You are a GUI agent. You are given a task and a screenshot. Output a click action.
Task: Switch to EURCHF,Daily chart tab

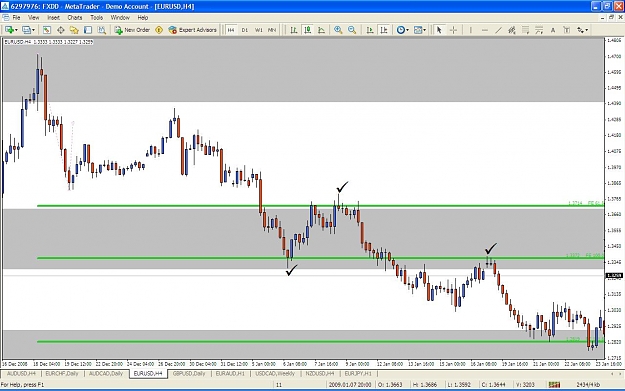point(62,373)
